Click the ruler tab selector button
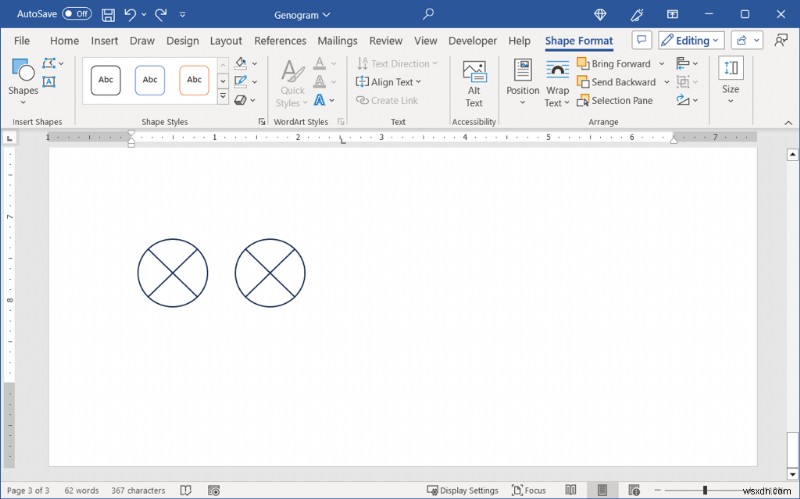Screen dimensions: 800x499 tap(10, 138)
